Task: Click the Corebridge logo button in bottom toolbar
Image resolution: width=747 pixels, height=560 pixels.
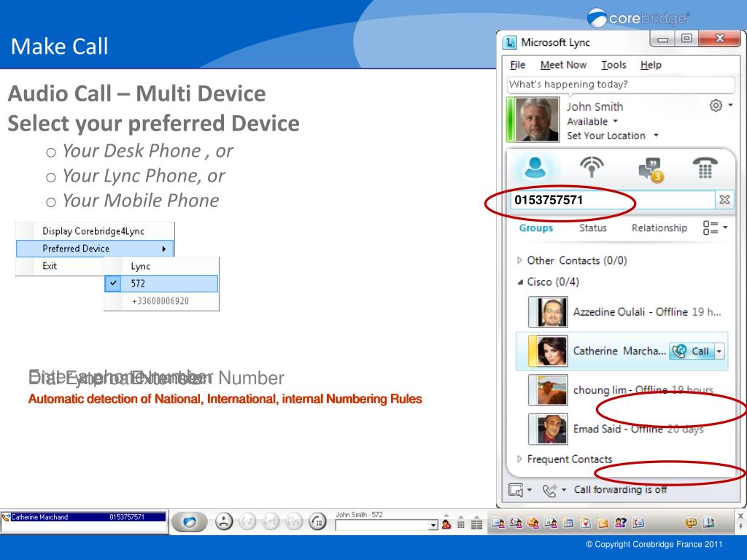Action: tap(189, 522)
